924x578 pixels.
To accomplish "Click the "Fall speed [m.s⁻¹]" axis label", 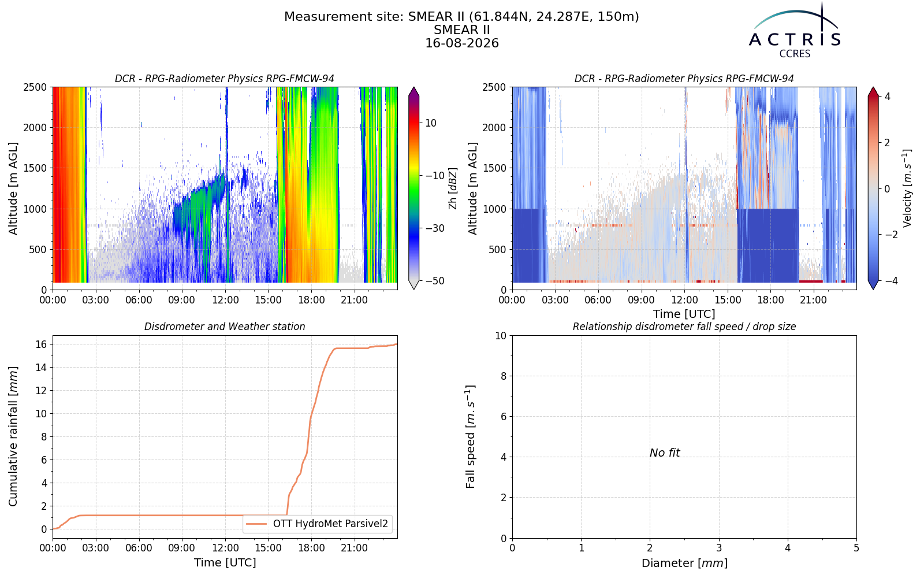I will pos(471,436).
